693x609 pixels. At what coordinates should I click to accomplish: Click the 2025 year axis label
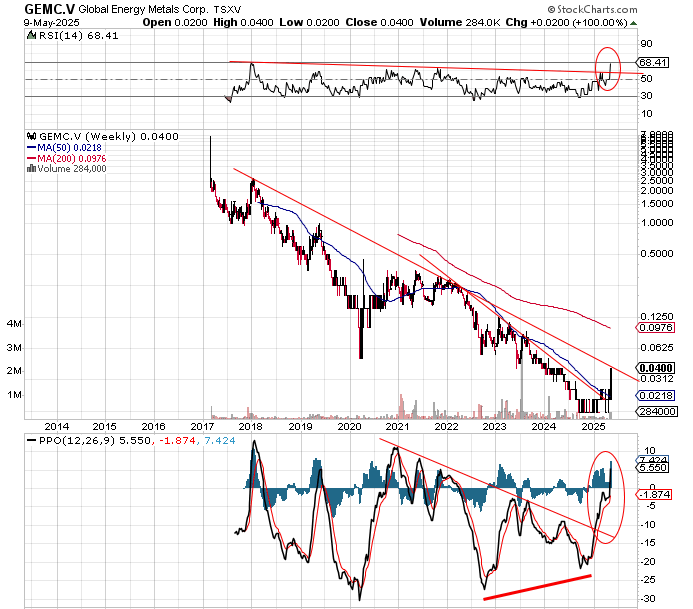click(x=593, y=426)
